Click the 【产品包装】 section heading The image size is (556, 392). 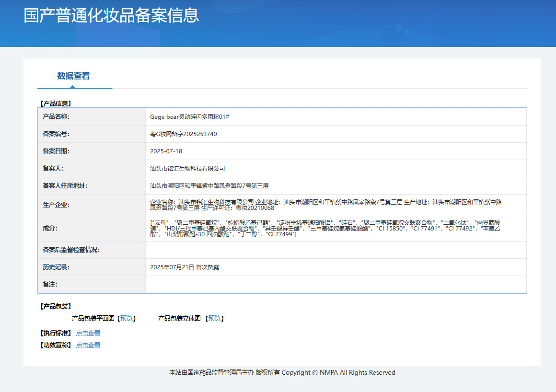[x=56, y=306]
